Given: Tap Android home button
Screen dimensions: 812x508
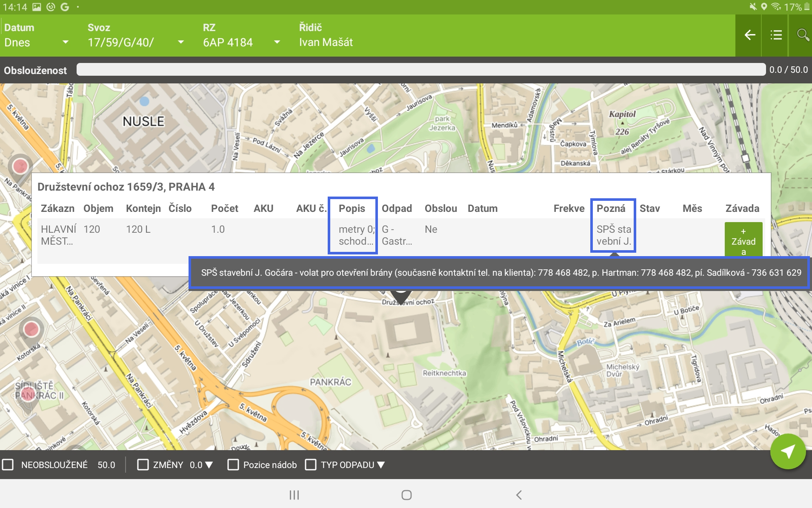Looking at the screenshot, I should (x=406, y=495).
